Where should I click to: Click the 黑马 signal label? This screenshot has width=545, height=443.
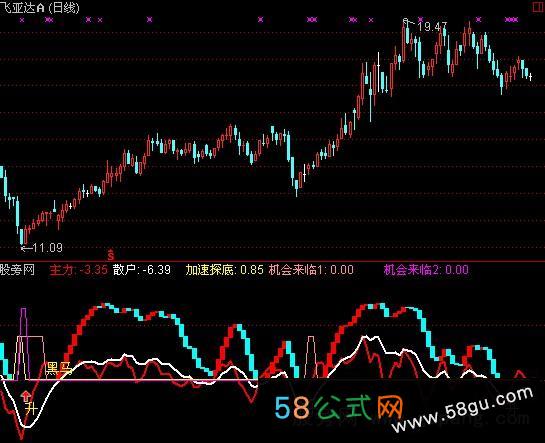tap(59, 369)
